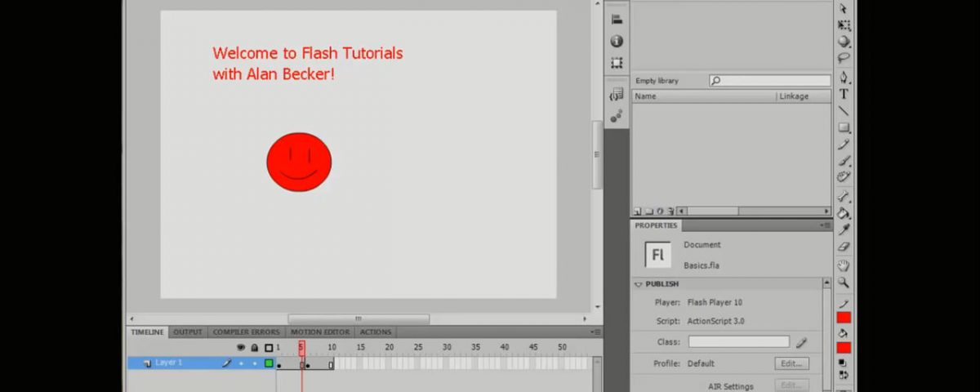The width and height of the screenshot is (980, 392).
Task: Switch to the OUTPUT tab
Action: pyautogui.click(x=187, y=332)
